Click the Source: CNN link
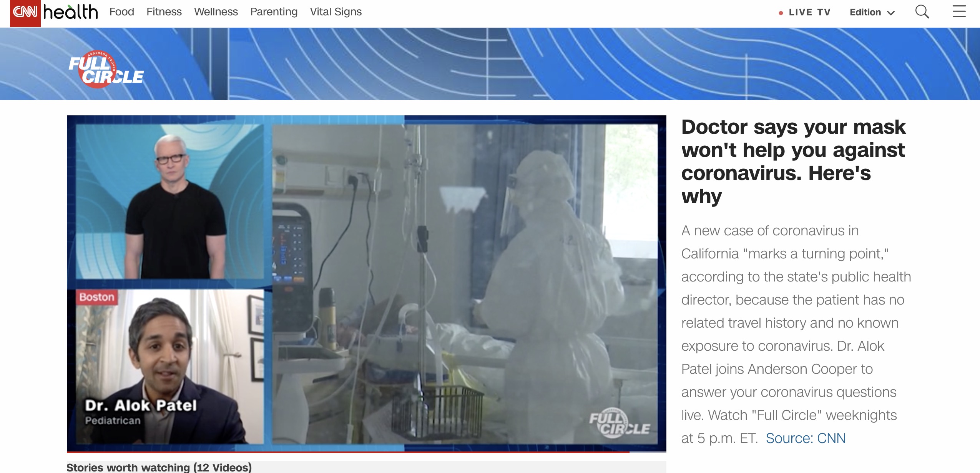 pyautogui.click(x=806, y=438)
